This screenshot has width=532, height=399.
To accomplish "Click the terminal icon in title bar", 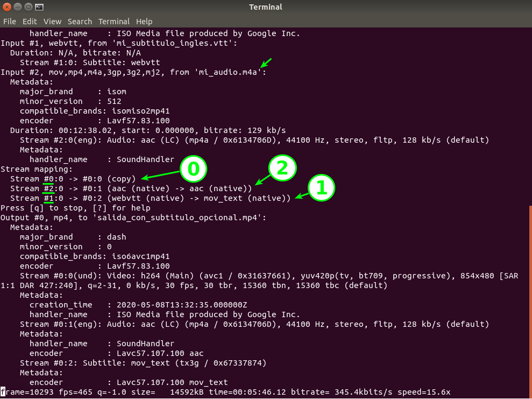I will (x=39, y=7).
